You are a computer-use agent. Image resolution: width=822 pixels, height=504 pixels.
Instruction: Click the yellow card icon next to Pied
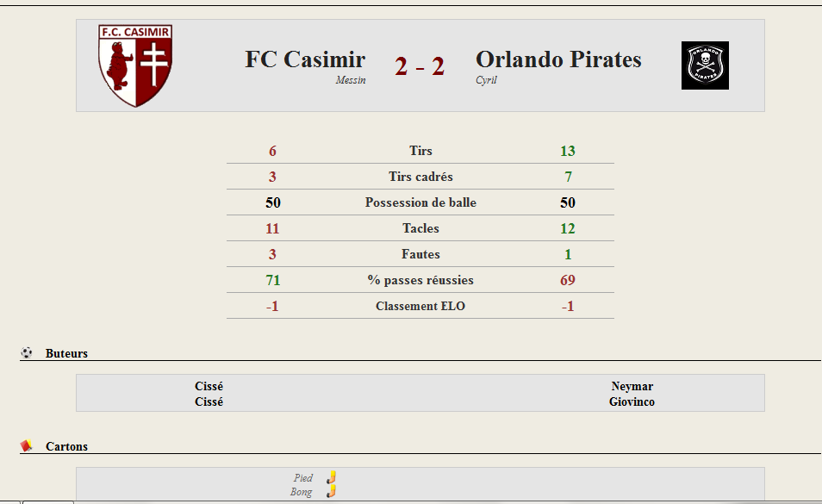coord(332,477)
